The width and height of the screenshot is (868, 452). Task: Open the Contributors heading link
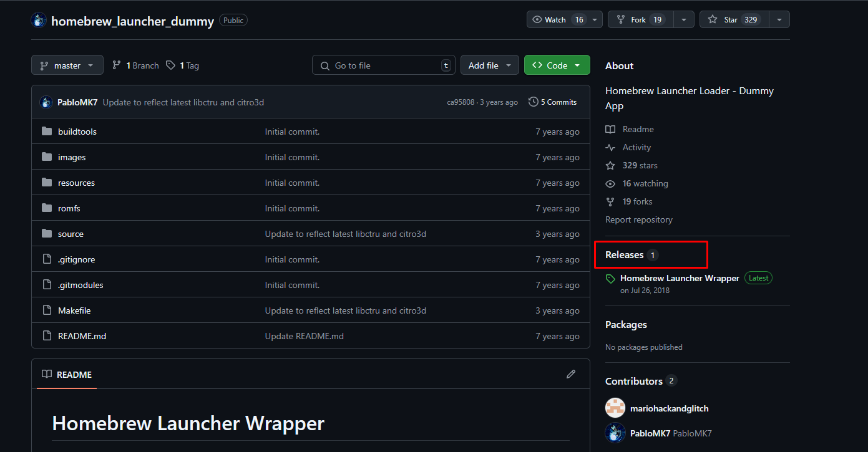(634, 381)
